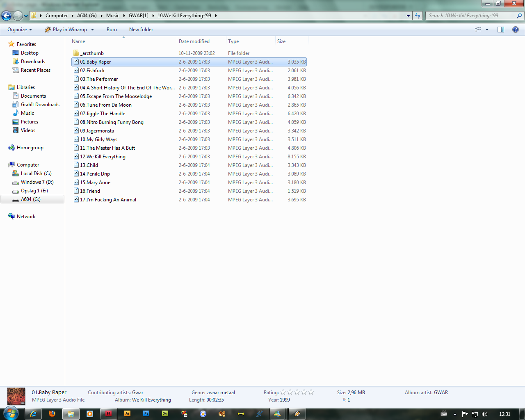Expand the arrow after Music breadcrumb
525x420 pixels.
pos(124,16)
